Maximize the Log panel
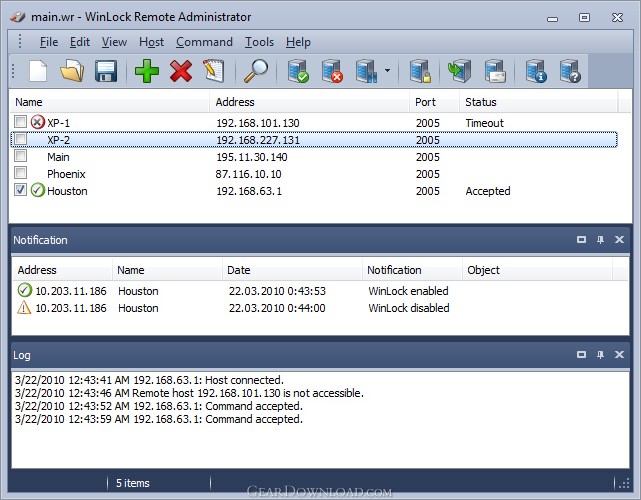This screenshot has height=500, width=641. tap(581, 354)
